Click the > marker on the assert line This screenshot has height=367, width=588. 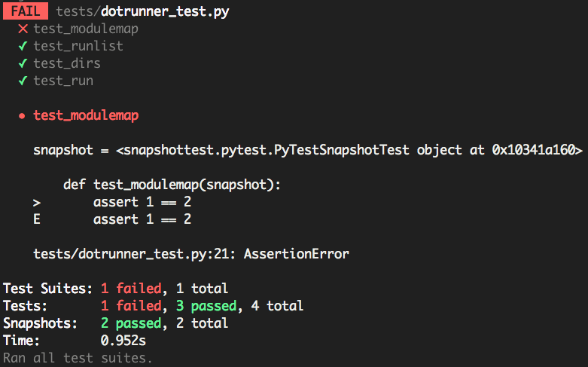(37, 202)
